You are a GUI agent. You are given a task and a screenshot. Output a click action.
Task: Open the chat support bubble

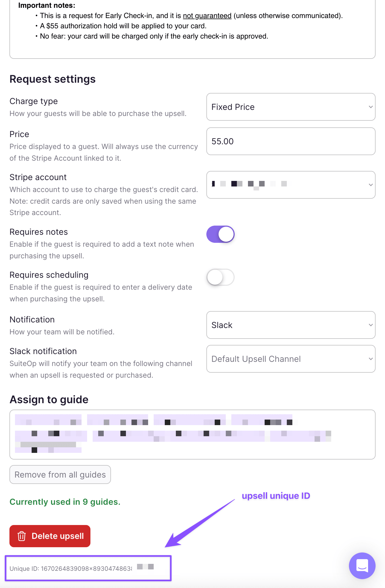click(x=362, y=566)
